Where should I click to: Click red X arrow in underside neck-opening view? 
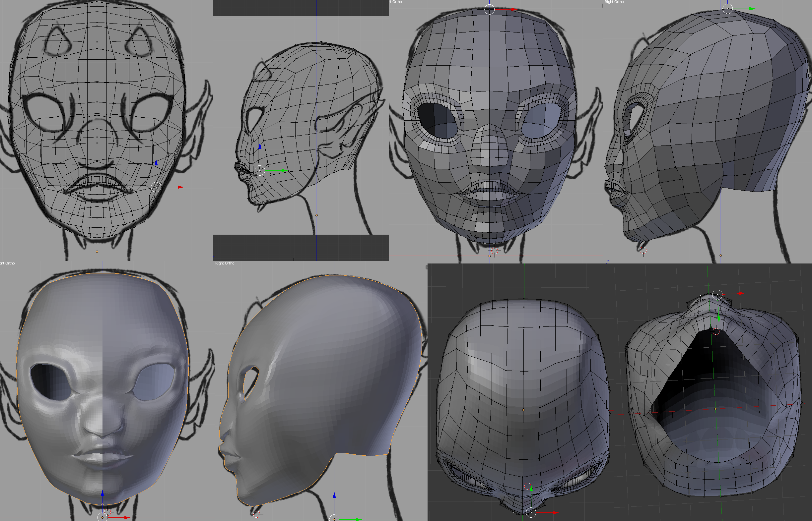tap(742, 293)
